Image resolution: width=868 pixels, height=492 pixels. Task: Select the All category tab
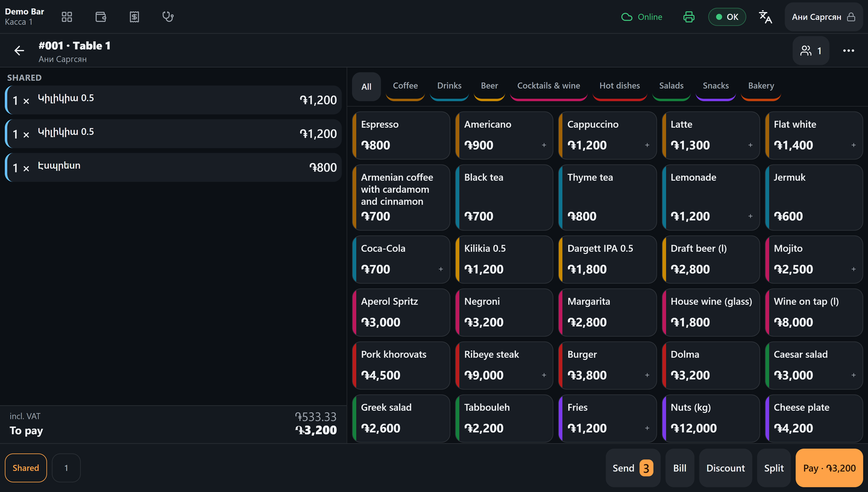[366, 87]
